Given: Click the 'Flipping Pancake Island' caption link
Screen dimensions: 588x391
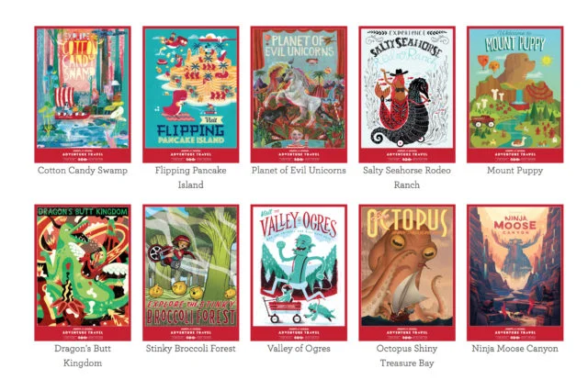Looking at the screenshot, I should [190, 177].
